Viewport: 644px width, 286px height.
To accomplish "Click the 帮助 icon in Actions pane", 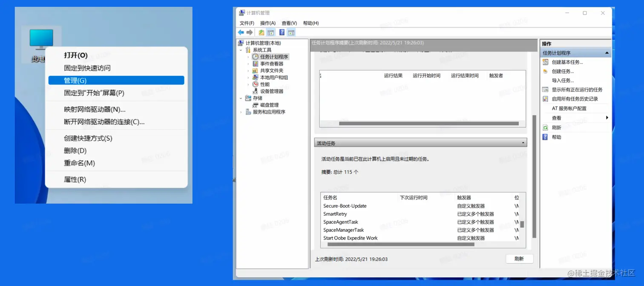I will pyautogui.click(x=545, y=137).
